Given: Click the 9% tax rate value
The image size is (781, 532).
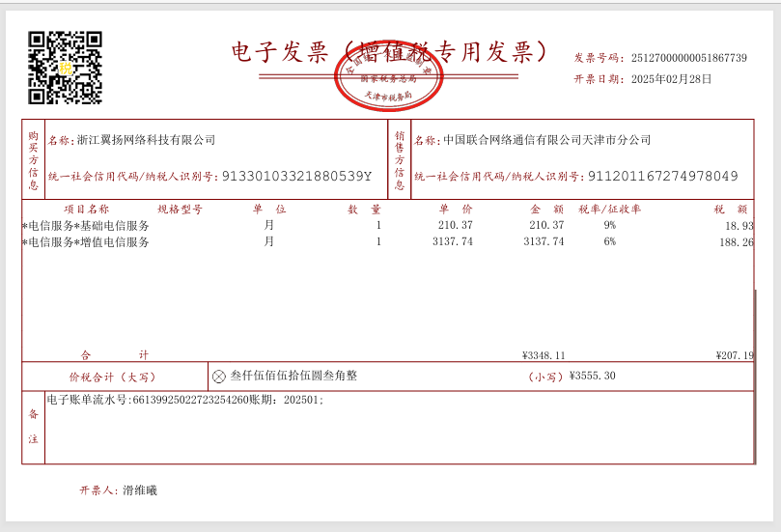Looking at the screenshot, I should point(609,226).
